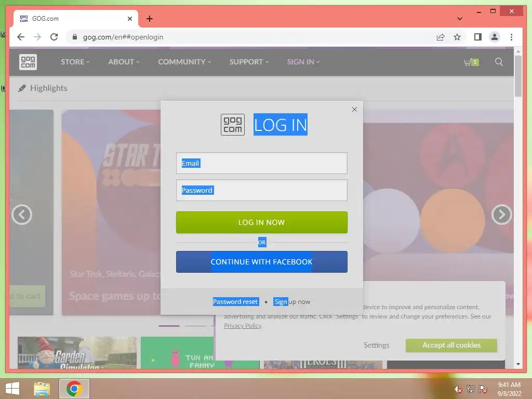Open the Chrome profile avatar
532x399 pixels.
[495, 37]
